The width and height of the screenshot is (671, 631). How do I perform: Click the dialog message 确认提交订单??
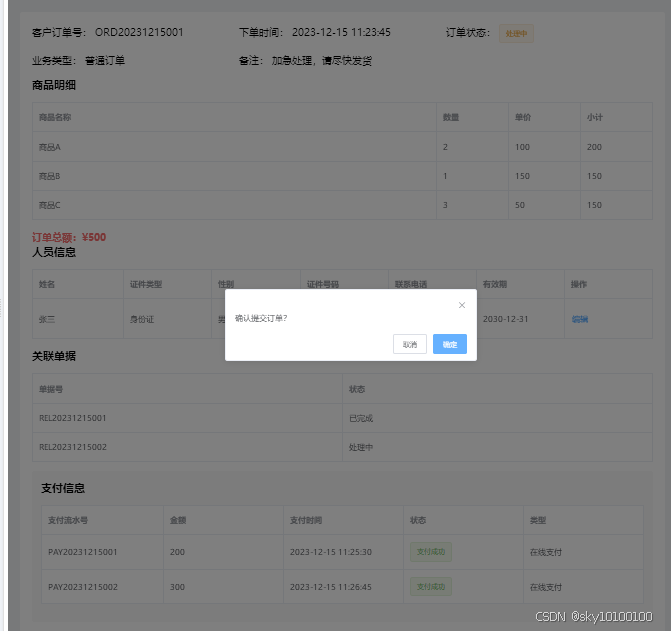click(261, 318)
